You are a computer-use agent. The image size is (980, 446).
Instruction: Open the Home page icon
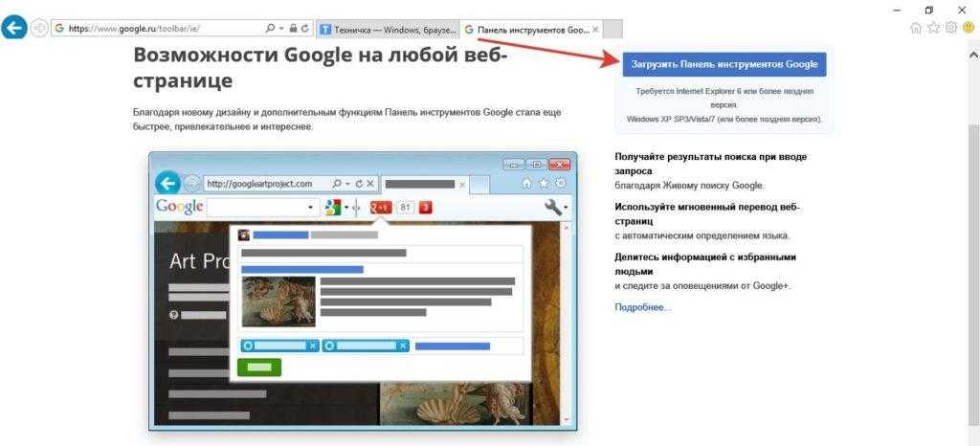[916, 28]
